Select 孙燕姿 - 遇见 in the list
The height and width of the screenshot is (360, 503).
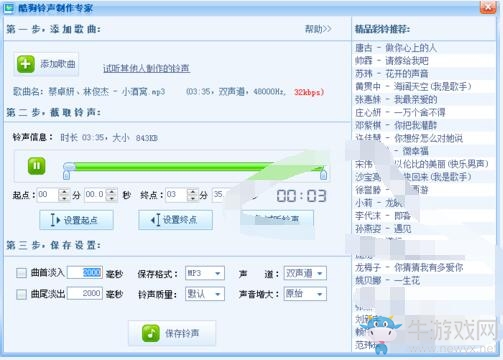coord(383,229)
